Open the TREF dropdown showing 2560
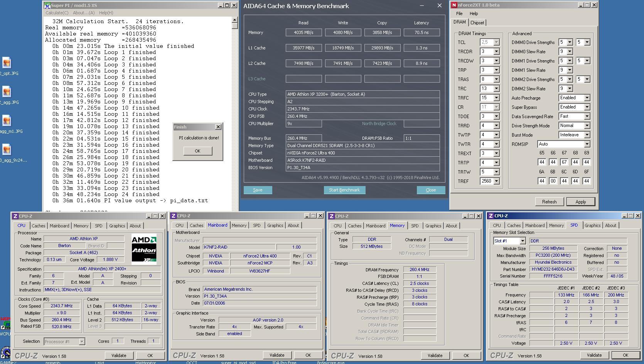 496,181
